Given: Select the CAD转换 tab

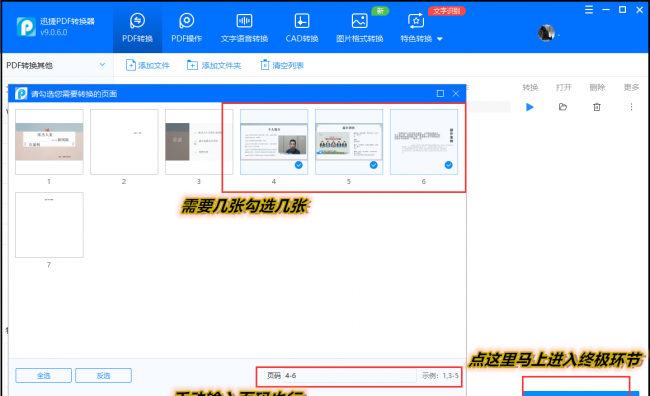Looking at the screenshot, I should [302, 28].
